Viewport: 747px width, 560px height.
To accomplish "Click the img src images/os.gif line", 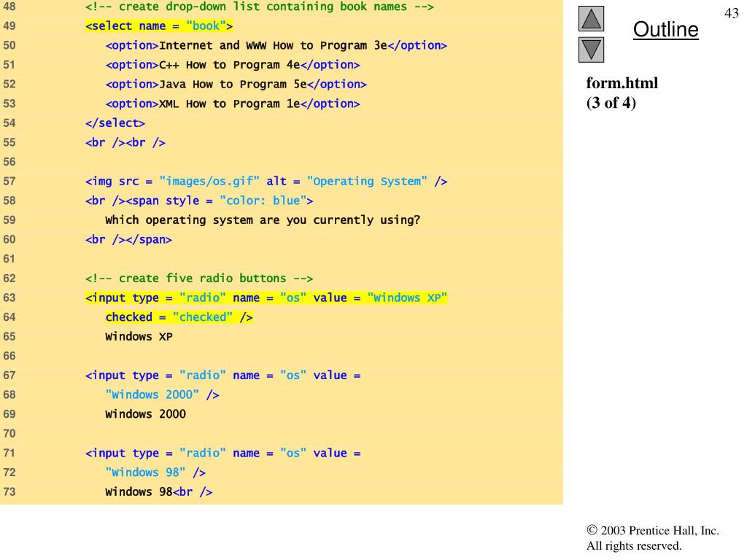I will coord(266,182).
